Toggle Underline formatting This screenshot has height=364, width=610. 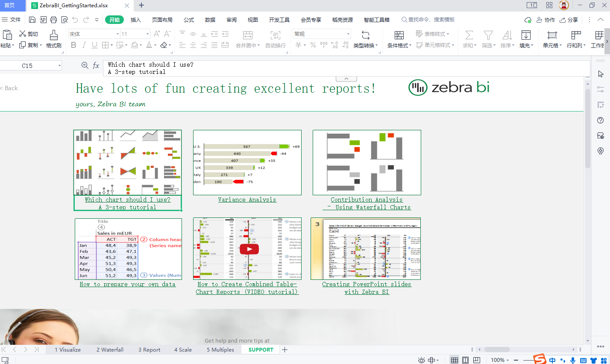(x=94, y=45)
